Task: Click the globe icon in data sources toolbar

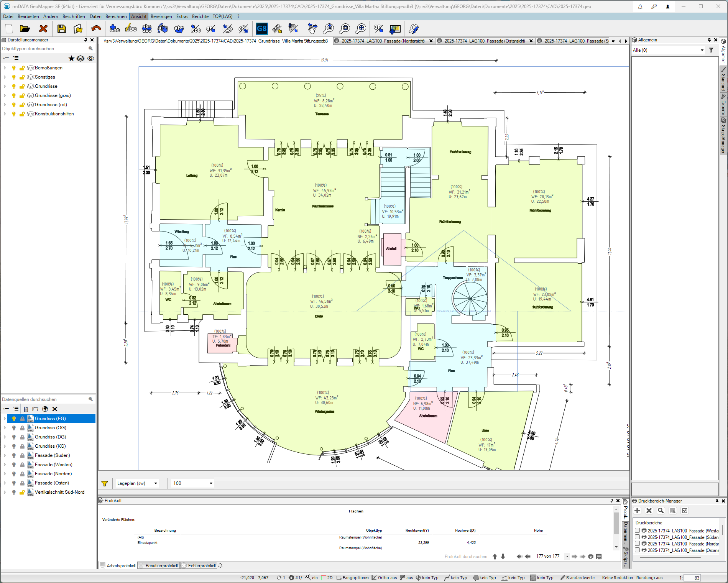Action: (x=45, y=409)
